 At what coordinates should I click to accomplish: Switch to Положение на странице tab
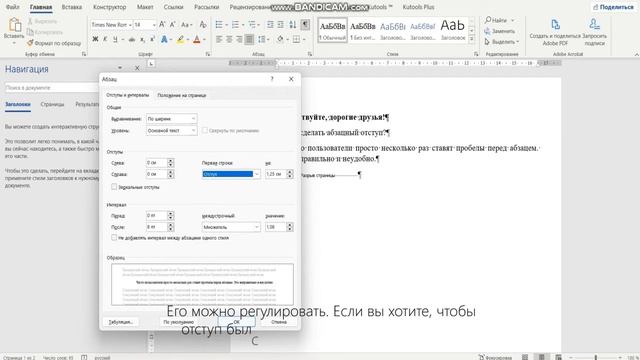(182, 95)
